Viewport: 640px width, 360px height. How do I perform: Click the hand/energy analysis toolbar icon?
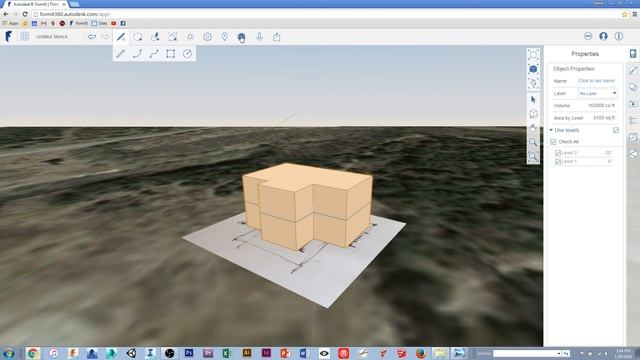[242, 38]
